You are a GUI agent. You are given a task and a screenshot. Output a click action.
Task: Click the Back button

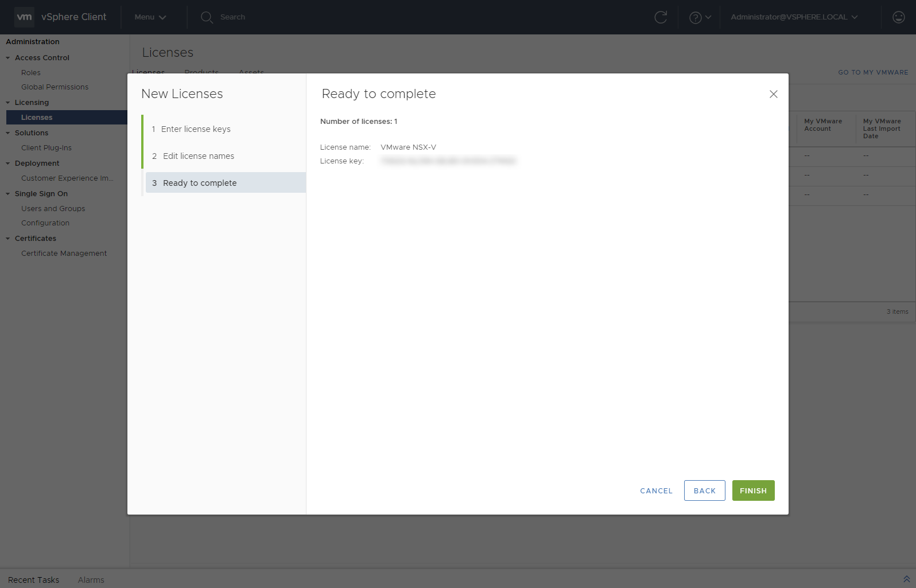704,490
